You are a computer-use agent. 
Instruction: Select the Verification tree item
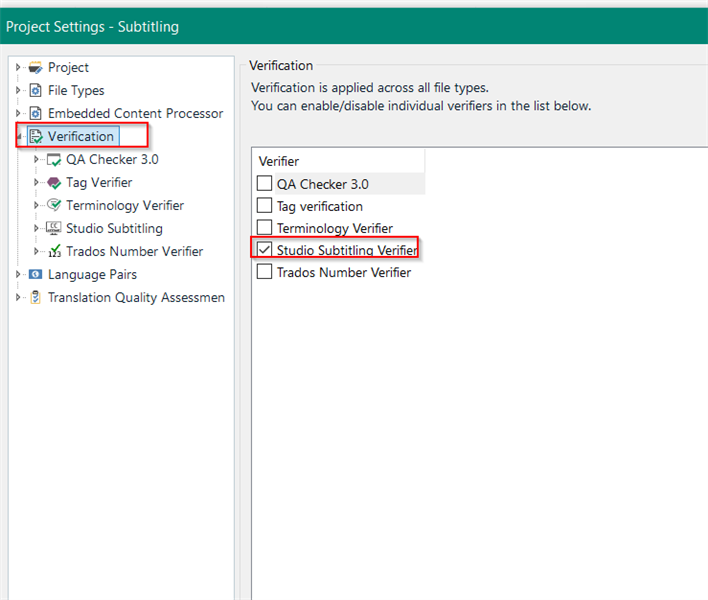click(x=81, y=136)
